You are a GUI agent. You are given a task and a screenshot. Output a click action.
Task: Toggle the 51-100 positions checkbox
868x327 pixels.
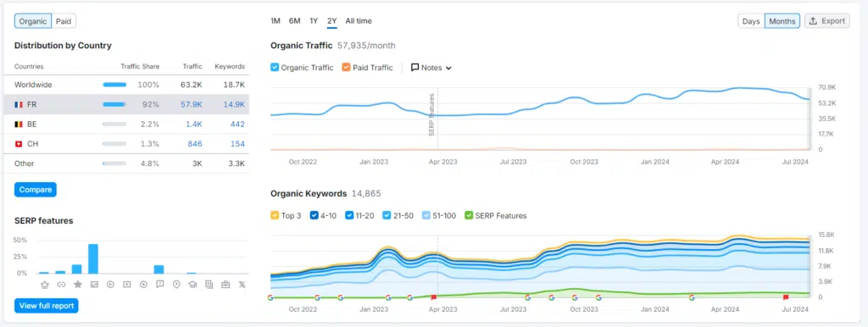point(426,216)
